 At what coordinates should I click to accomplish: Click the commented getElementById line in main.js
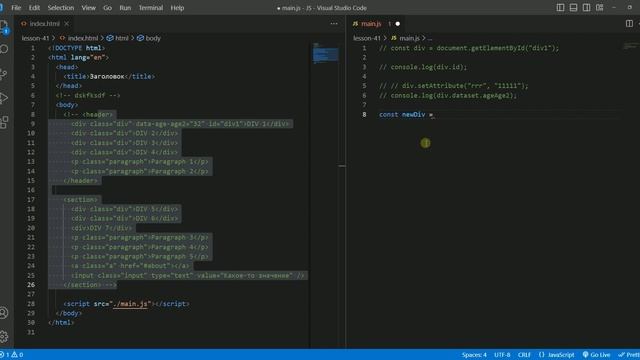pos(469,48)
